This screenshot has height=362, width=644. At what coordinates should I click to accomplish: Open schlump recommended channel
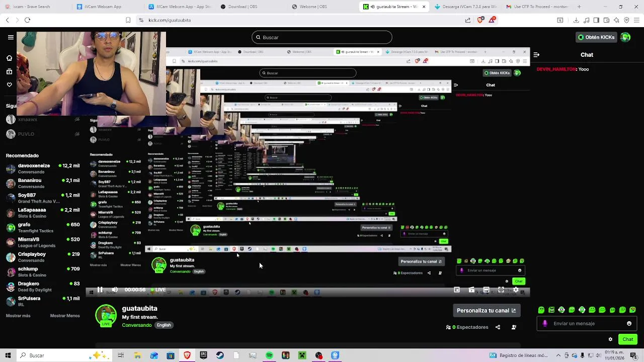click(x=43, y=272)
